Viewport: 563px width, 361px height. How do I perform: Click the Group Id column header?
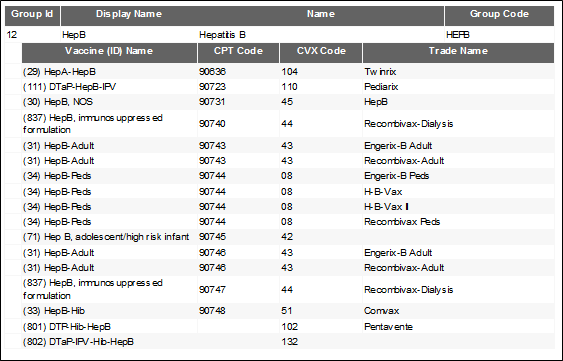pos(32,15)
